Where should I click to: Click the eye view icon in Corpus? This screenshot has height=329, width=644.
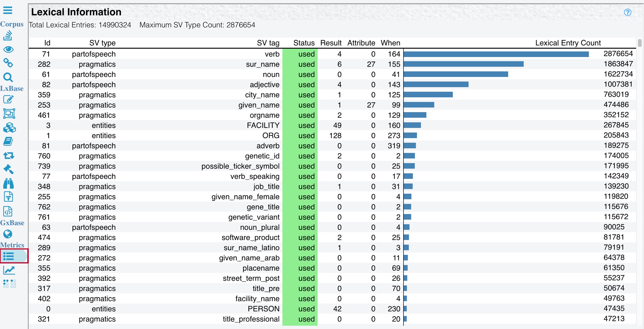pos(8,49)
